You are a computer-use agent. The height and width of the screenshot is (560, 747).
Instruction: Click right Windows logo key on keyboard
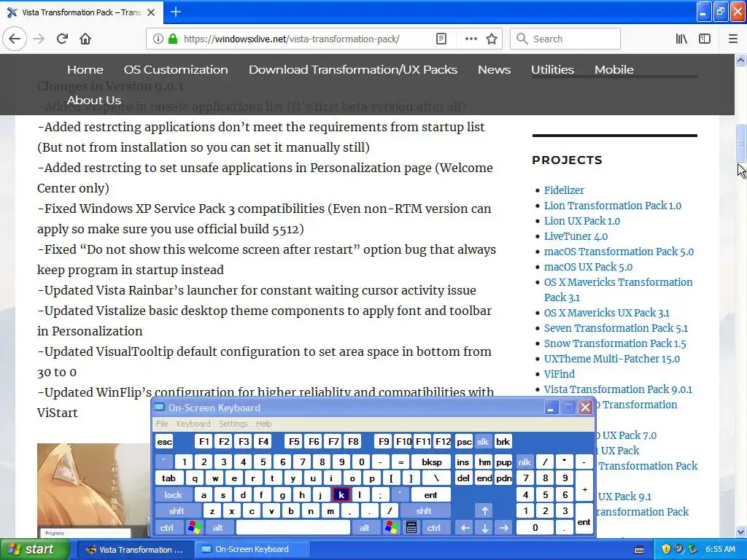(x=392, y=528)
